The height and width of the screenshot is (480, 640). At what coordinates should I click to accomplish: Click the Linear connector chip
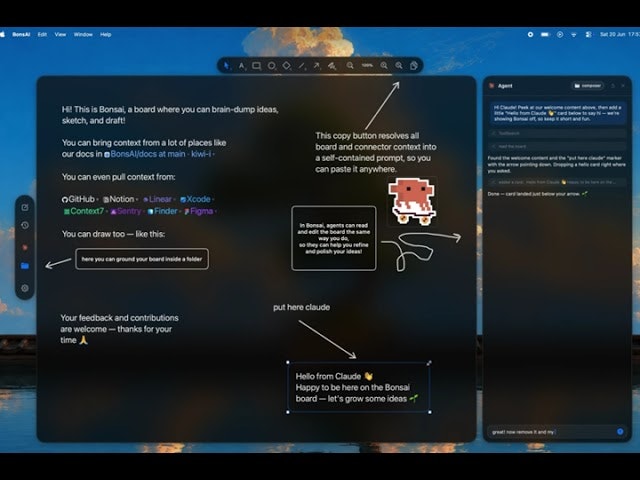[157, 199]
